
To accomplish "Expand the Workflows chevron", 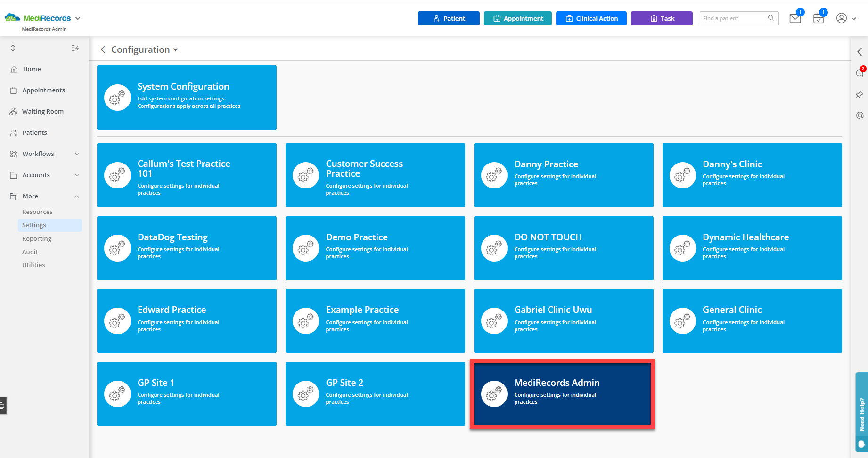I will pyautogui.click(x=77, y=154).
